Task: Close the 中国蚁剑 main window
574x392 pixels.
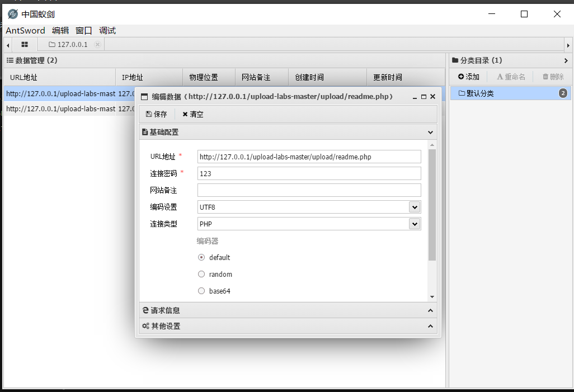Action: coord(557,14)
